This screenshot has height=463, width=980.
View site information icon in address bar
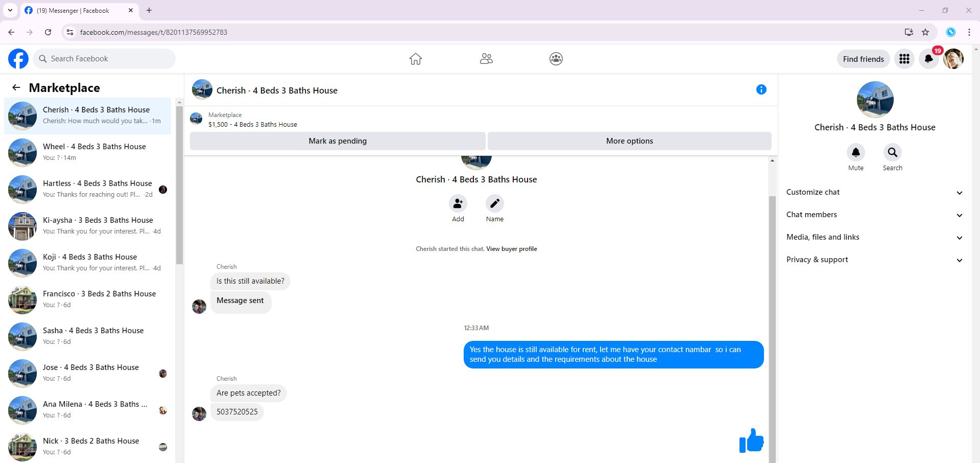[x=70, y=32]
